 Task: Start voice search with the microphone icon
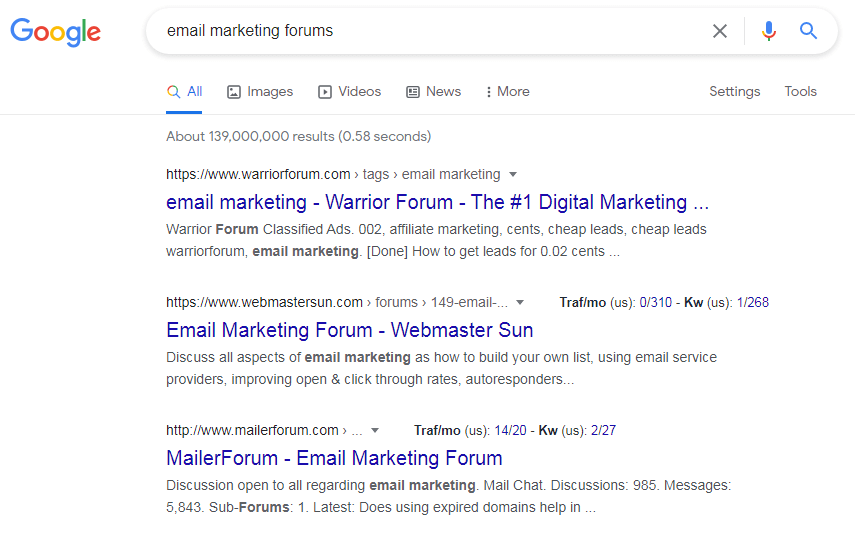point(769,31)
